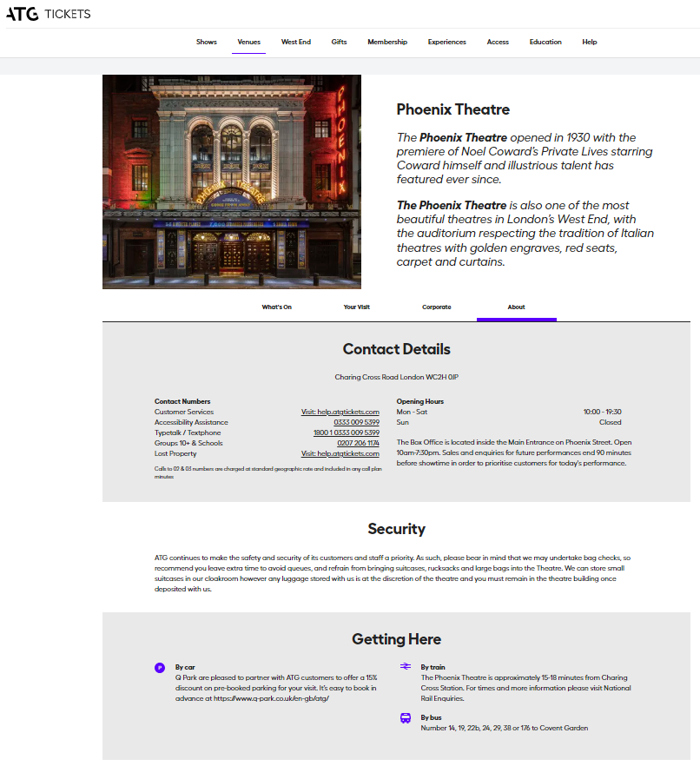
Task: Click the purple parking icon beside By car
Action: (x=160, y=668)
